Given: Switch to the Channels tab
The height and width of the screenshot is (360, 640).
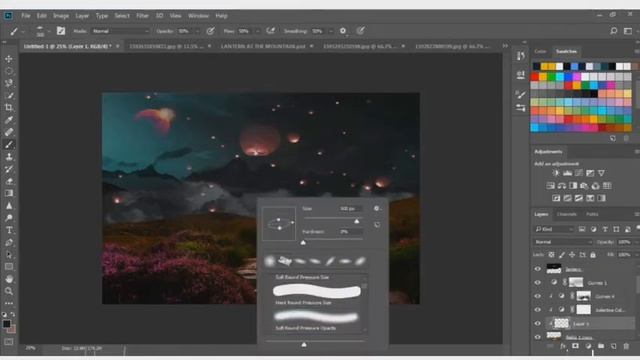Looking at the screenshot, I should [567, 214].
